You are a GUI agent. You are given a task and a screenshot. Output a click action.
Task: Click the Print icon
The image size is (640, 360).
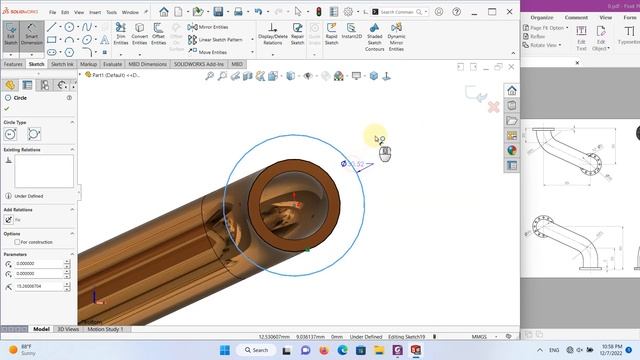238,12
